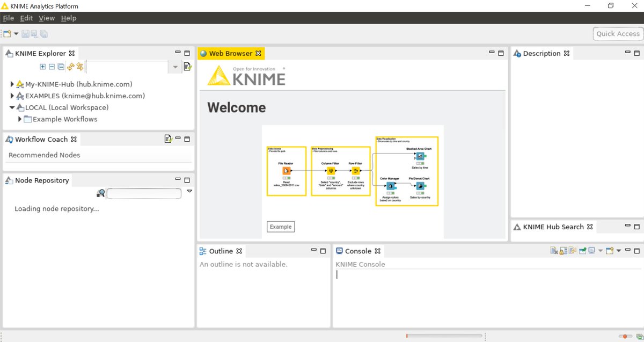Viewport: 644px width, 342px height.
Task: Close the KNIME Explorer tab
Action: pyautogui.click(x=72, y=53)
